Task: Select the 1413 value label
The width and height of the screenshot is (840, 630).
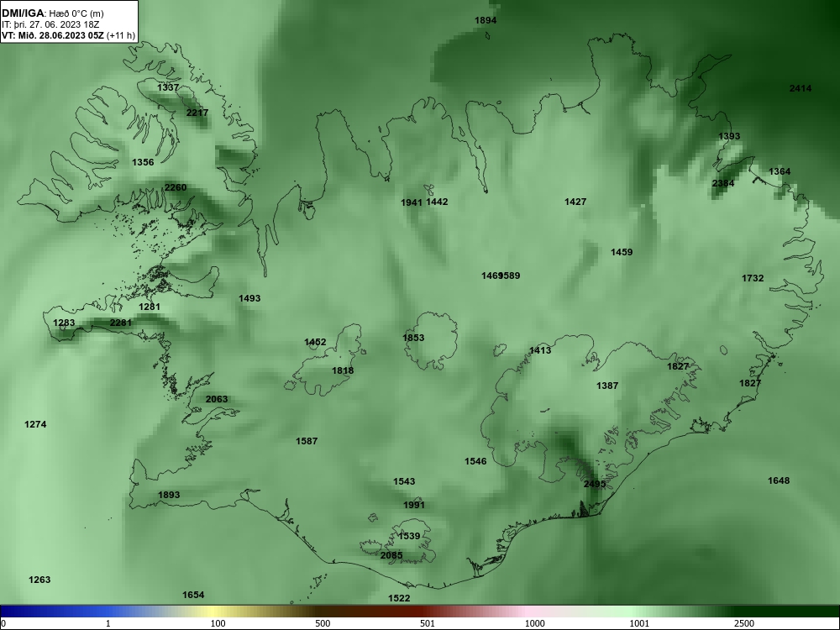Action: pyautogui.click(x=540, y=350)
